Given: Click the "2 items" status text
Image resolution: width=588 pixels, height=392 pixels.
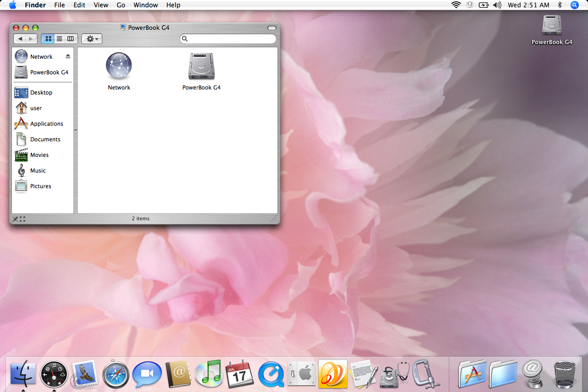Looking at the screenshot, I should click(x=141, y=218).
